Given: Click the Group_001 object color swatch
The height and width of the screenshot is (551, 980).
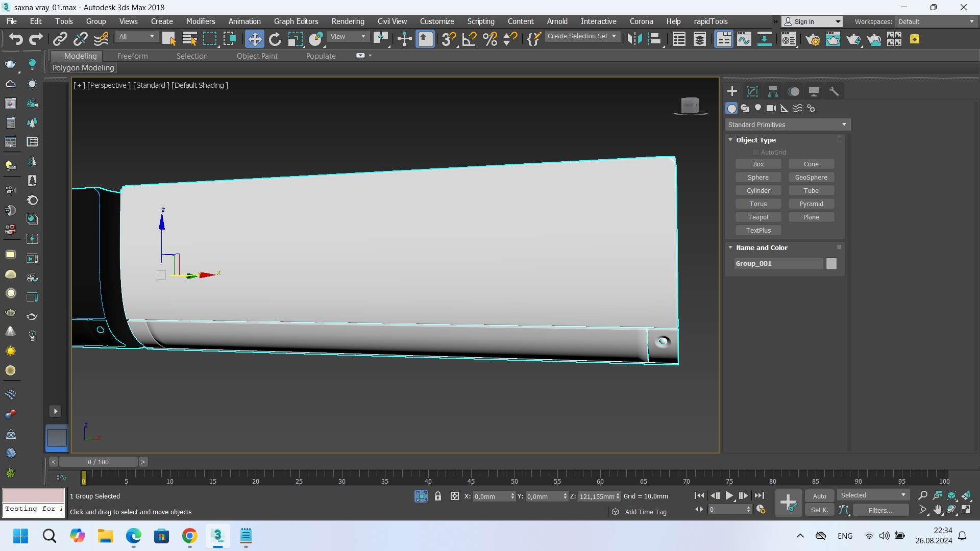Looking at the screenshot, I should (x=831, y=264).
